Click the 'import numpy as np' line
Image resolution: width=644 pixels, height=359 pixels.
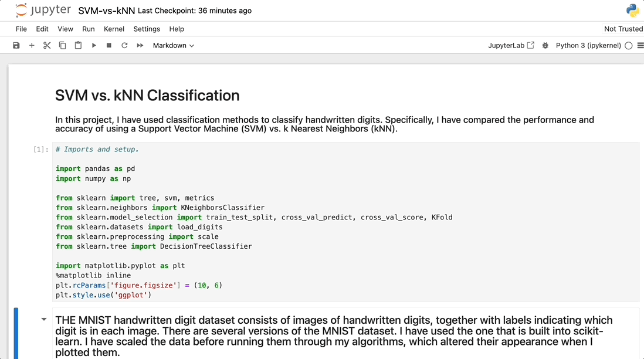pos(93,179)
